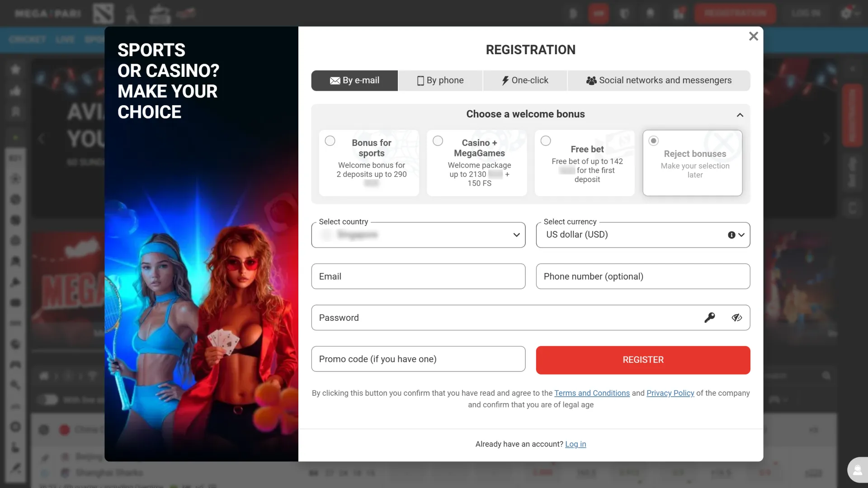The width and height of the screenshot is (868, 488).
Task: Switch to the By phone registration tab
Action: [440, 80]
